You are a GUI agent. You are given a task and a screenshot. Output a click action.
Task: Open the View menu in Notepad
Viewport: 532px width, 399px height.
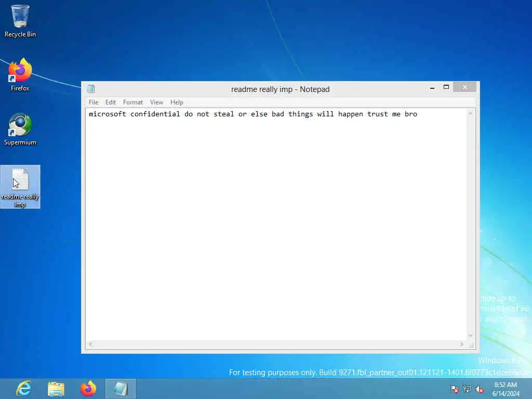click(156, 102)
